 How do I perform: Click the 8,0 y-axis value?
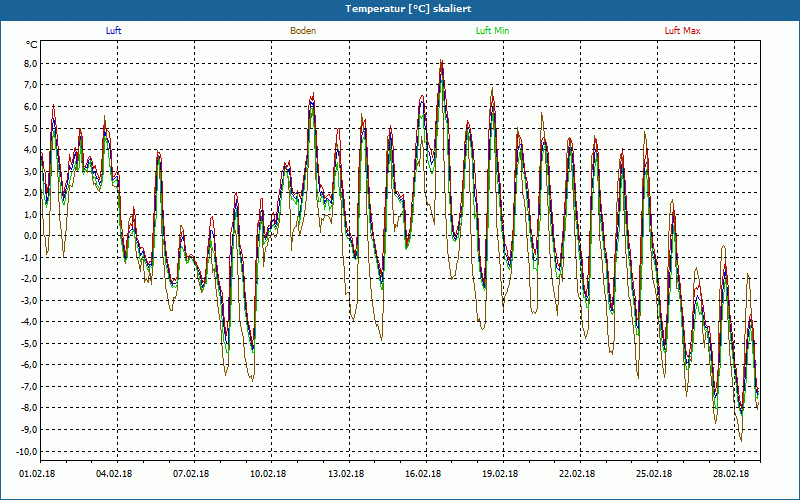[x=29, y=64]
